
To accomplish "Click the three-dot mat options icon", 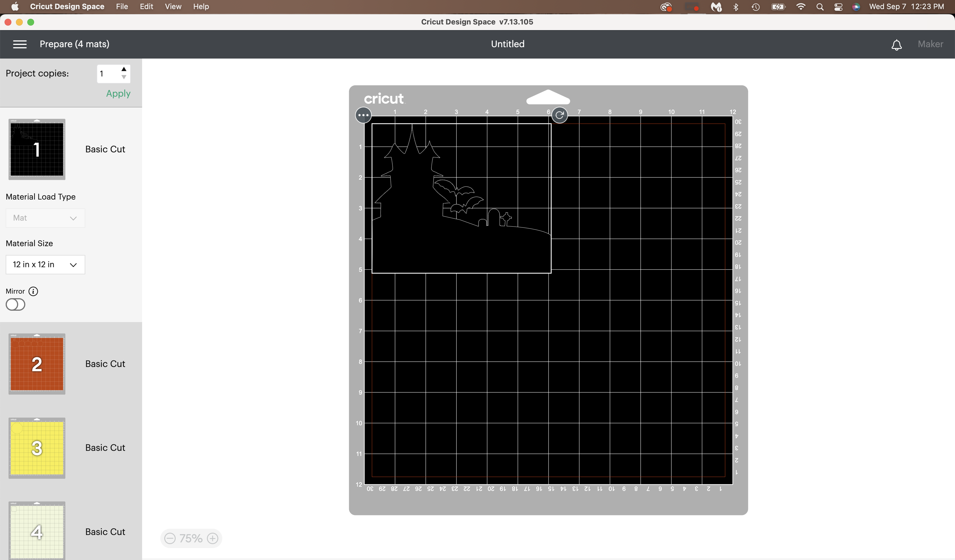I will [x=363, y=115].
